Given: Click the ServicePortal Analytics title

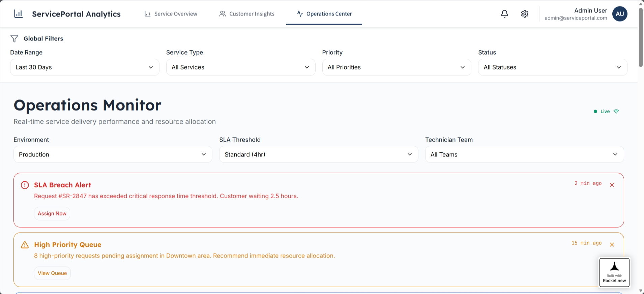Looking at the screenshot, I should point(76,14).
